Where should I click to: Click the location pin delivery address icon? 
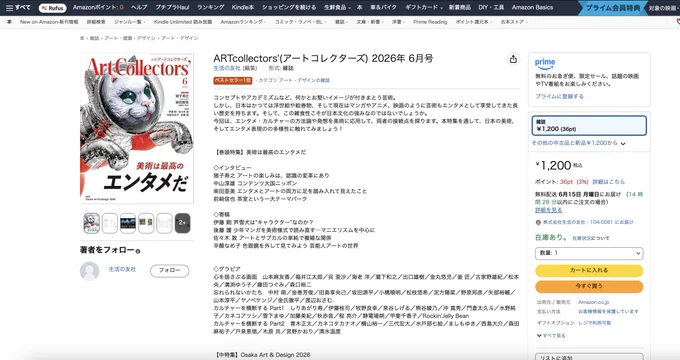click(x=538, y=223)
